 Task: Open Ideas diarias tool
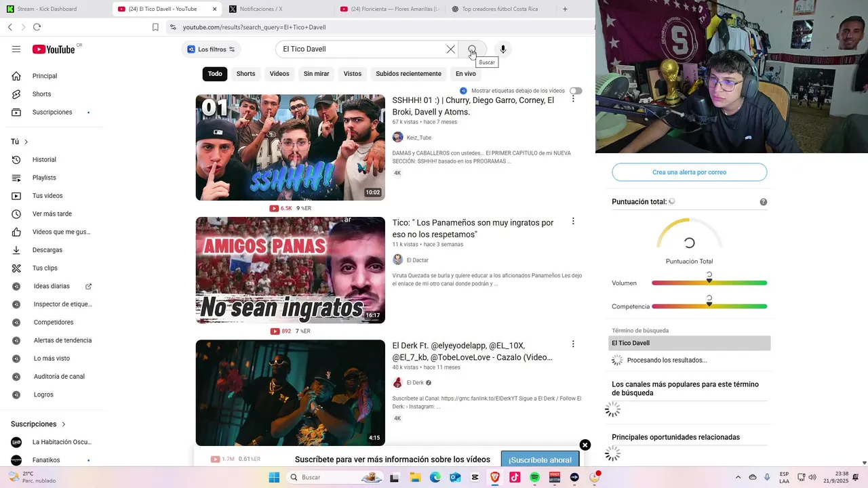coord(52,286)
